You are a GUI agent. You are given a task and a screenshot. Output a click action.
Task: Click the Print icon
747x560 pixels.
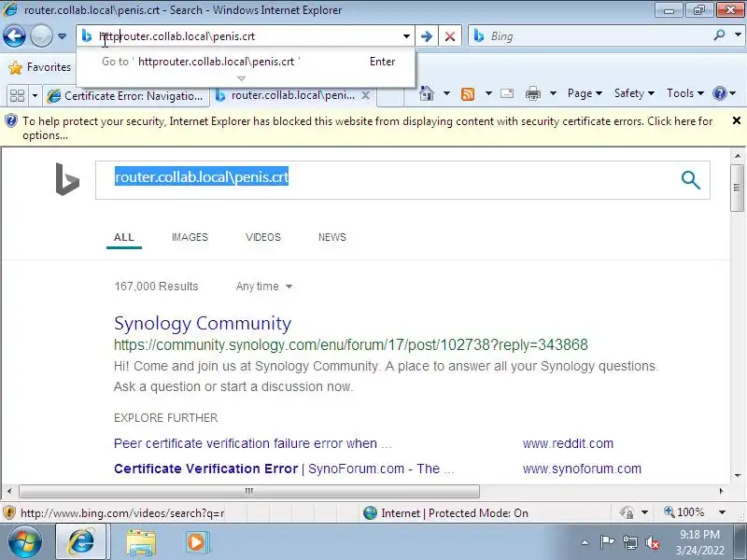pyautogui.click(x=532, y=94)
